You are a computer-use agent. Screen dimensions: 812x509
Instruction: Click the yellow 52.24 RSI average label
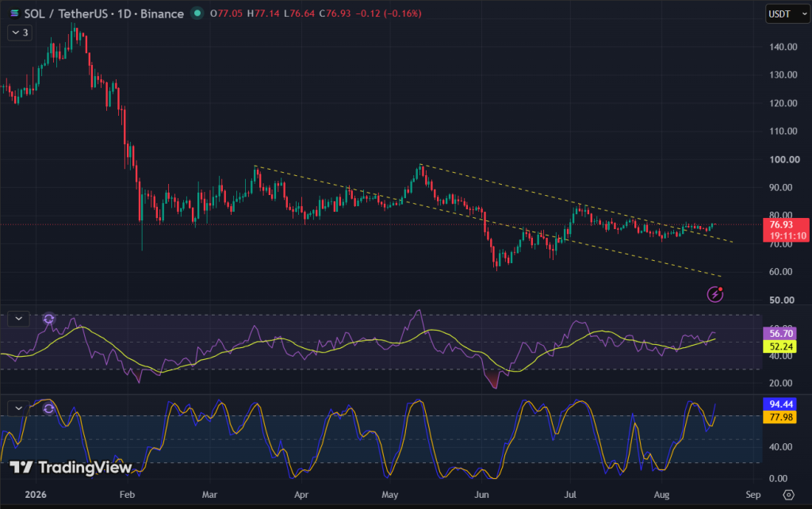[780, 346]
